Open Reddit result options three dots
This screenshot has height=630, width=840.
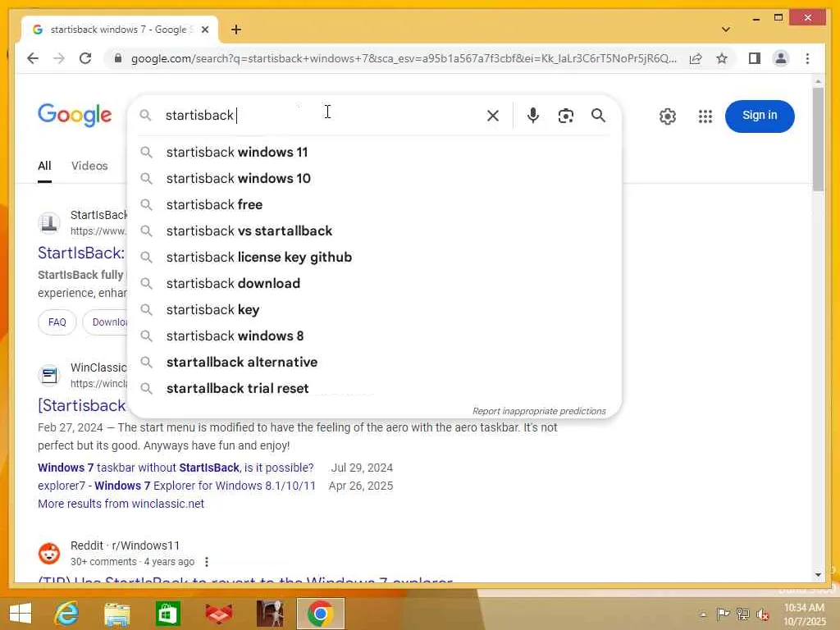click(x=206, y=562)
